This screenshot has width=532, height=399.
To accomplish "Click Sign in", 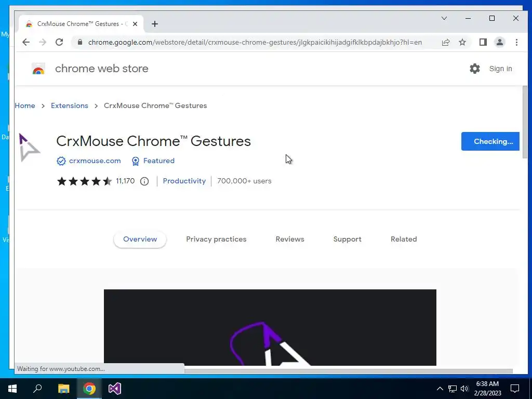I will 500,69.
